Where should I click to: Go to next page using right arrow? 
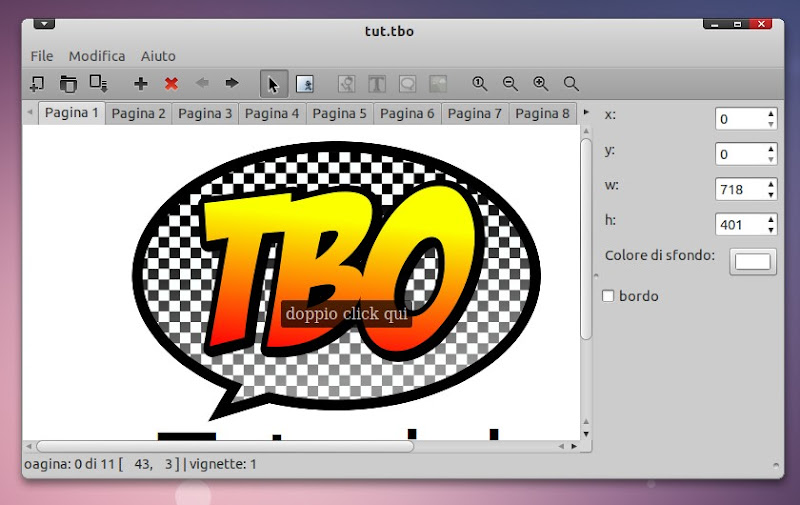pos(232,84)
